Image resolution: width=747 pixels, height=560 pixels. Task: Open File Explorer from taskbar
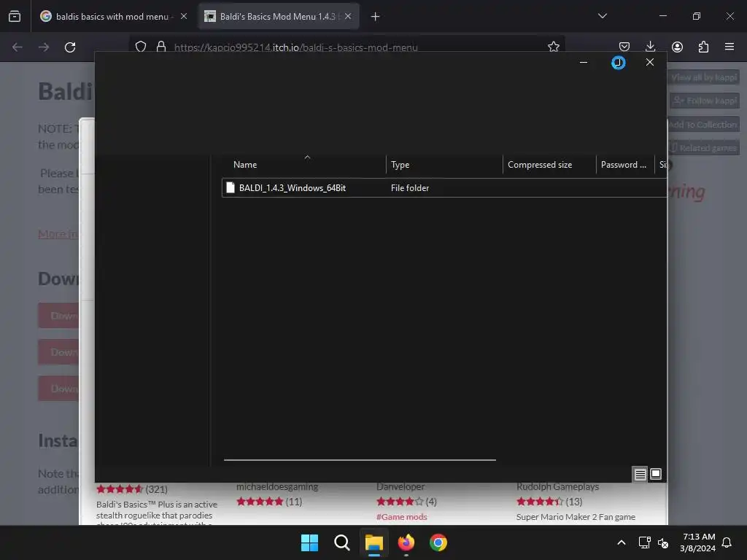point(374,542)
